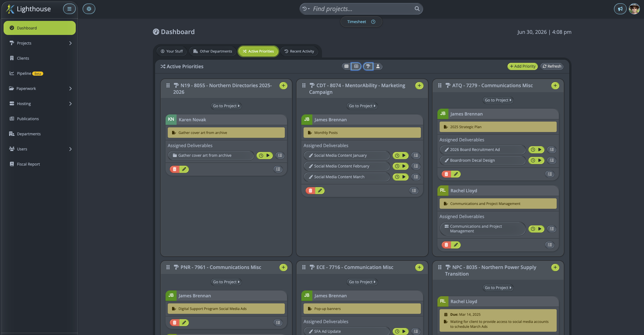Delete Rachel Lloyd's Communications priority
Image resolution: width=644 pixels, height=335 pixels.
[x=446, y=245]
